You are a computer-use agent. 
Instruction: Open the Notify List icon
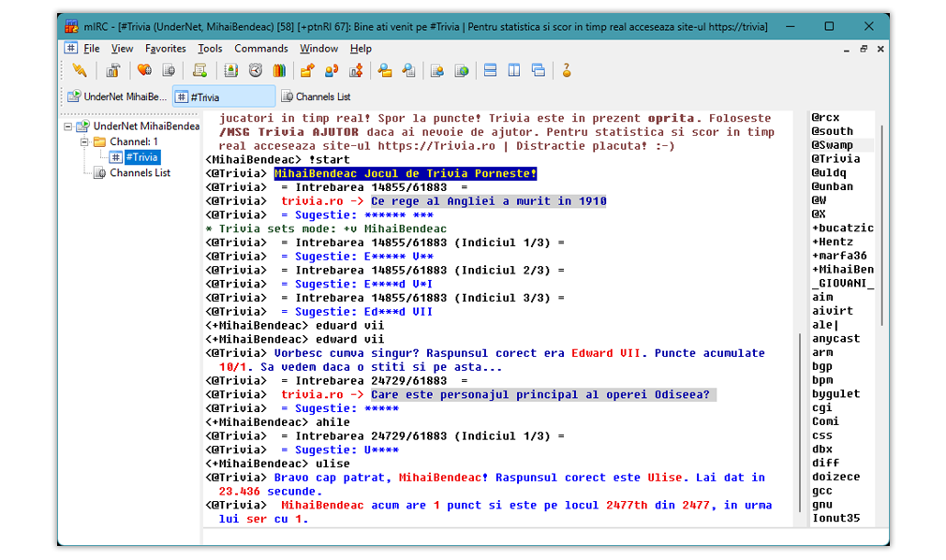tap(437, 70)
